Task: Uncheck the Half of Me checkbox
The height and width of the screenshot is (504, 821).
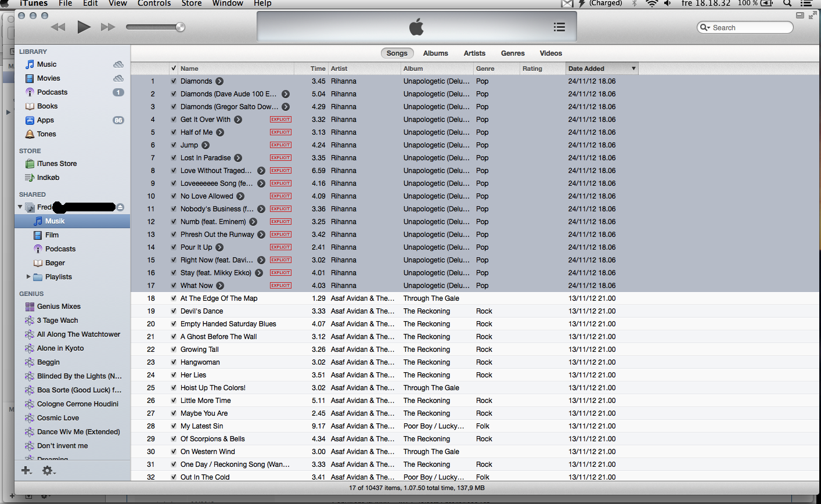Action: (x=174, y=132)
